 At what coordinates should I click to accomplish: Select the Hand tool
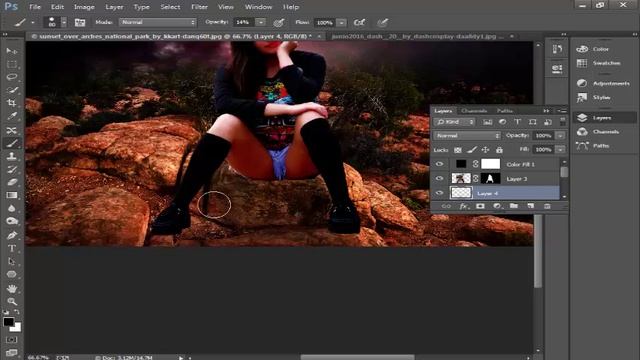(12, 289)
